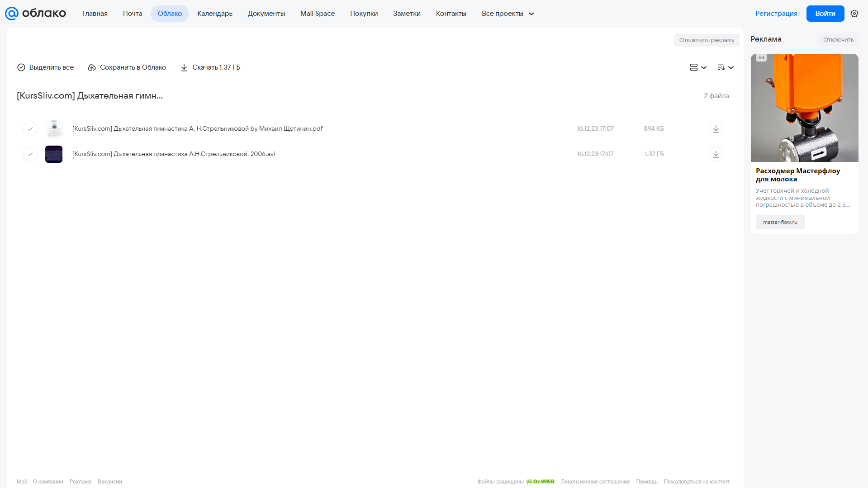Expand the sort order dropdown

click(x=726, y=67)
